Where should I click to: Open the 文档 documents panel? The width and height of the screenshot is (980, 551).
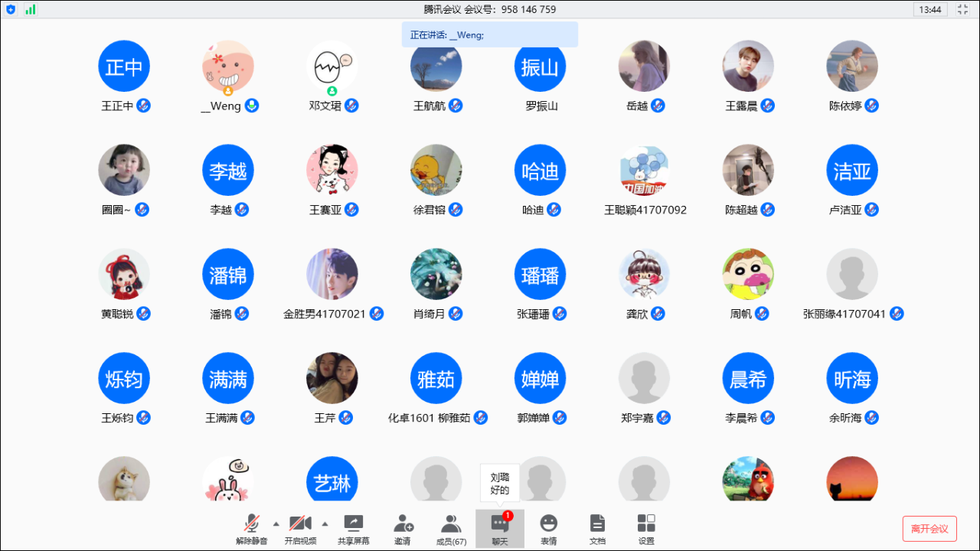tap(597, 529)
